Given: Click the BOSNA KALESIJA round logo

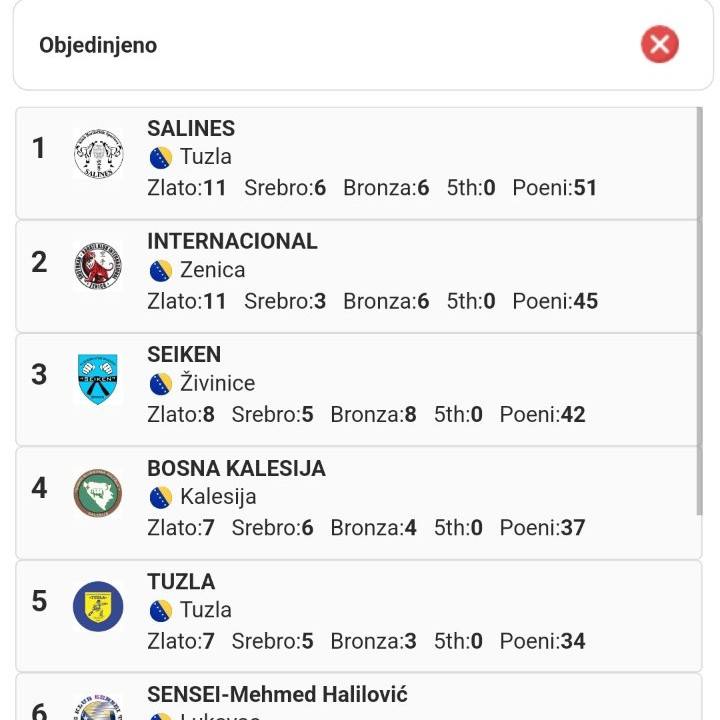Looking at the screenshot, I should 98,493.
